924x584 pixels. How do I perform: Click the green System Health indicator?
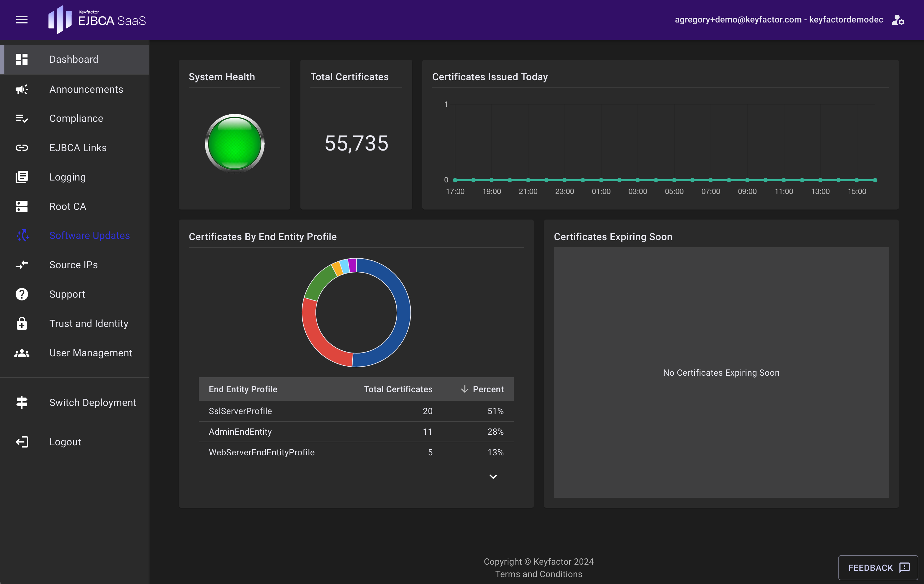tap(234, 143)
